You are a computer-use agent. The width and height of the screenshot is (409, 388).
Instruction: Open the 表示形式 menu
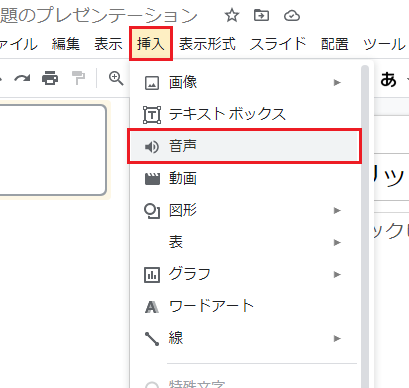207,44
